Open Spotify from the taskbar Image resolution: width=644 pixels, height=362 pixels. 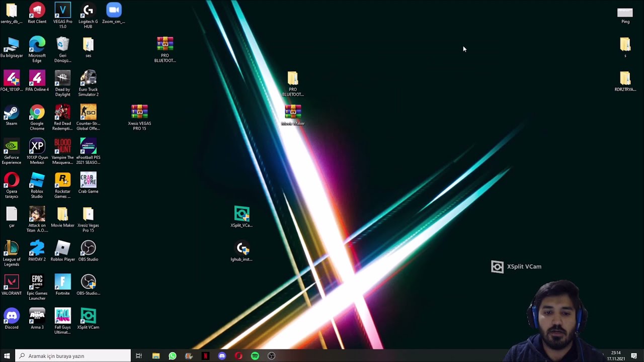[255, 356]
